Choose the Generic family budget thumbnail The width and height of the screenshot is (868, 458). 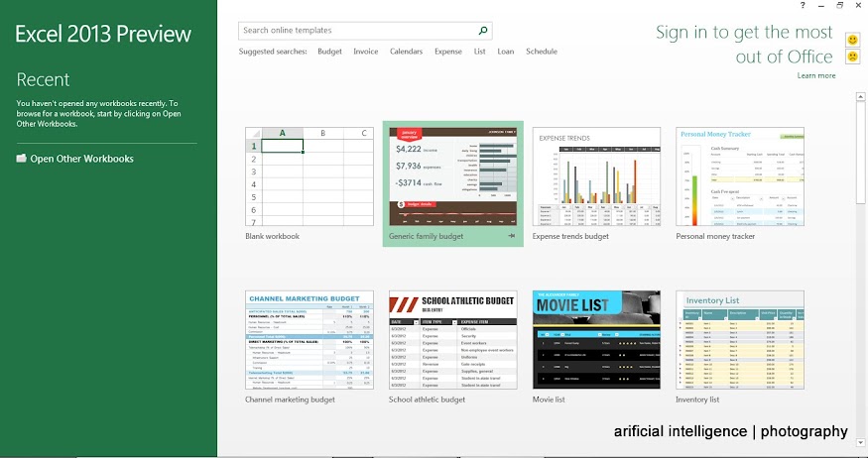coord(452,176)
